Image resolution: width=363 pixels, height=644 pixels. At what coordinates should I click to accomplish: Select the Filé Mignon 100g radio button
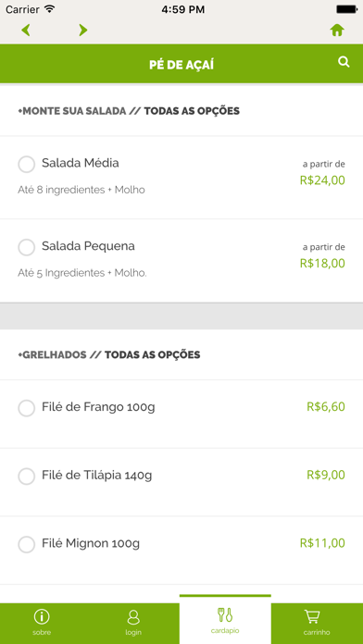point(27,544)
